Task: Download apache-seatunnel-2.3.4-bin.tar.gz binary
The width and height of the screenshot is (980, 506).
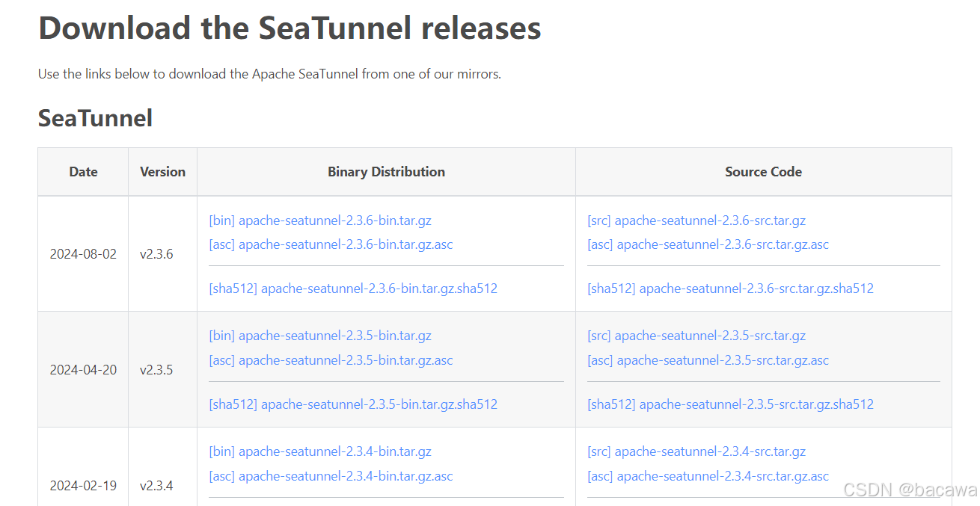Action: [320, 451]
